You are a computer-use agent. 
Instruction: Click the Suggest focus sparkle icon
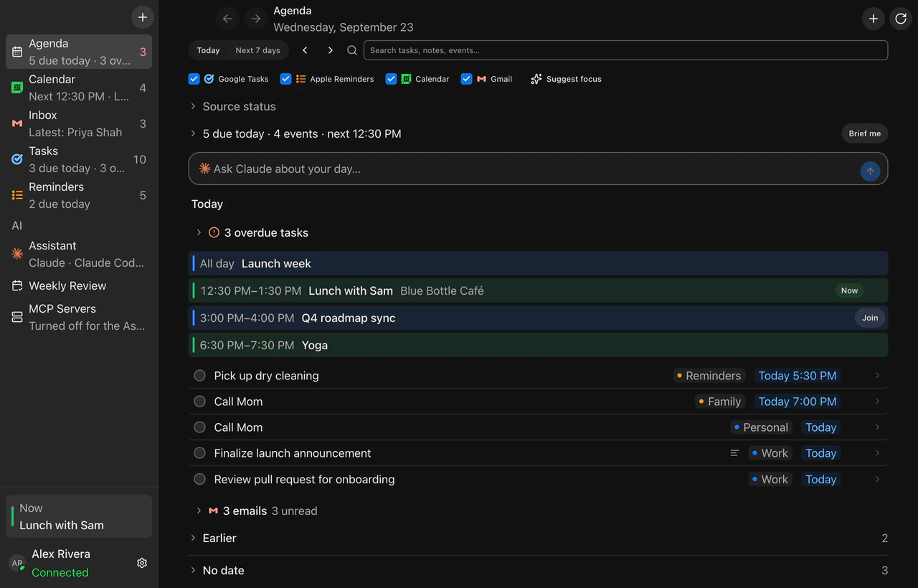[536, 79]
